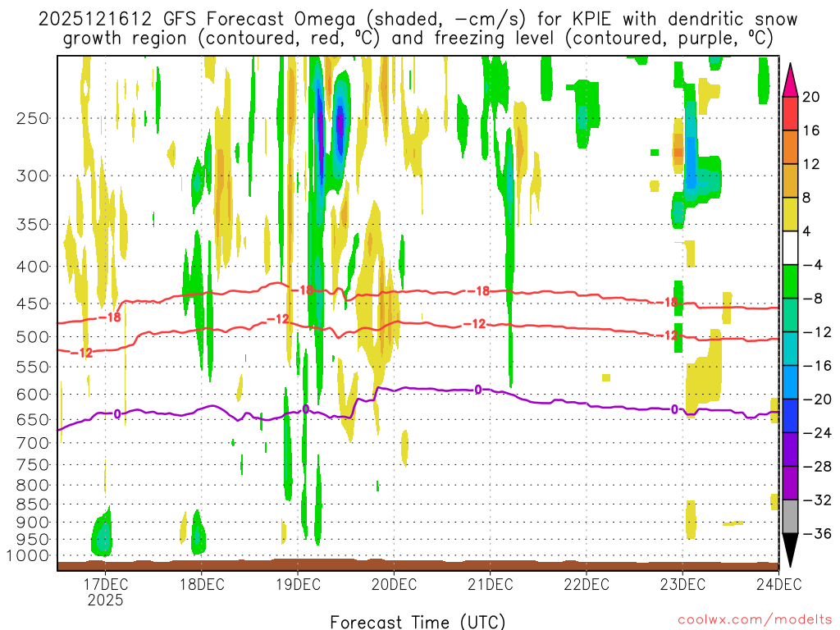Click the purple 0 freezing label near 21DEC
The image size is (840, 630).
click(x=478, y=390)
